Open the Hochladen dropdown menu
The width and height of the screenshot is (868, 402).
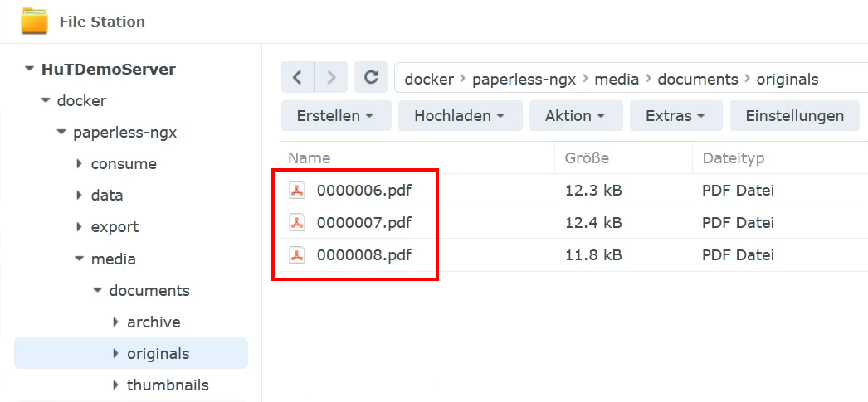461,115
